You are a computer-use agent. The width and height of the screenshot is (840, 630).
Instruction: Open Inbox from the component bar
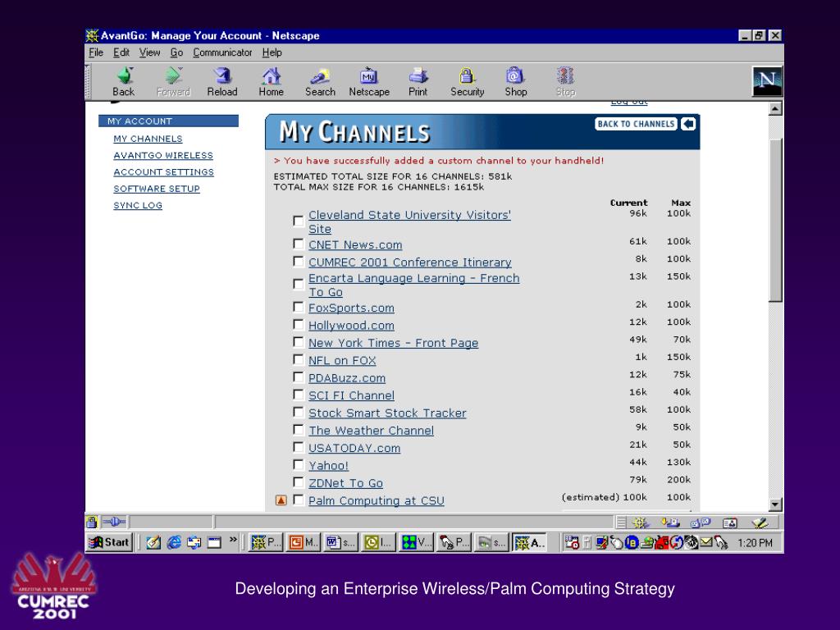[x=669, y=523]
